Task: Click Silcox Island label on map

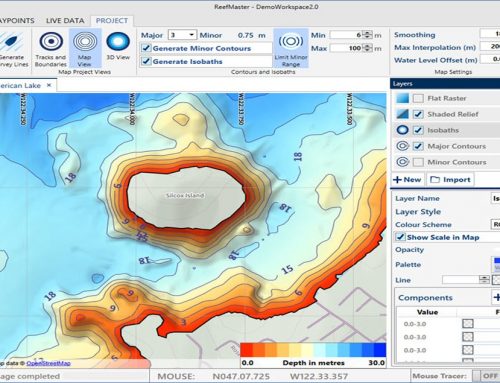Action: (185, 195)
